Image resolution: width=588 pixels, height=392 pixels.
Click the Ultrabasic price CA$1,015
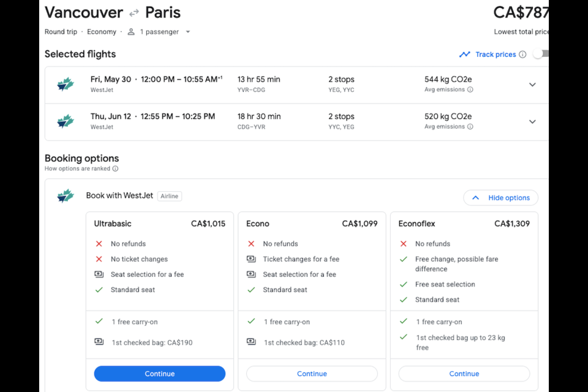(208, 224)
